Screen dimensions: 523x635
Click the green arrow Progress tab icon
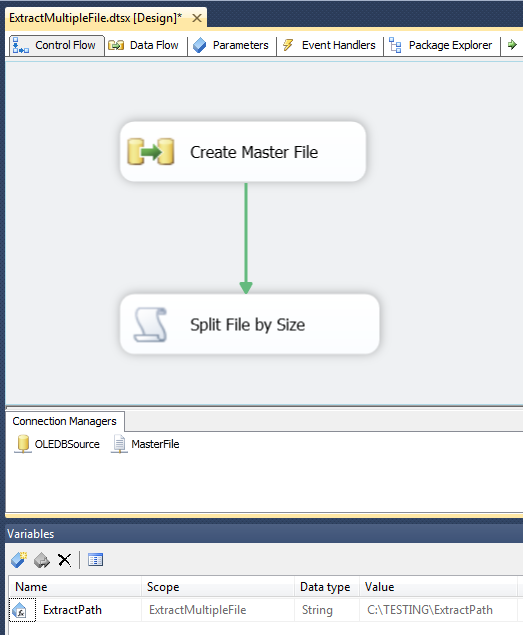tap(512, 45)
